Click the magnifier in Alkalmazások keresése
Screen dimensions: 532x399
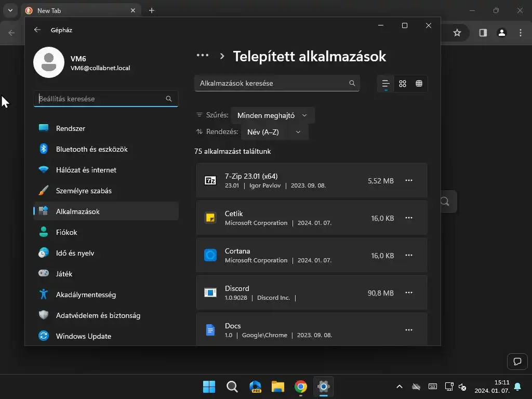[x=352, y=83]
